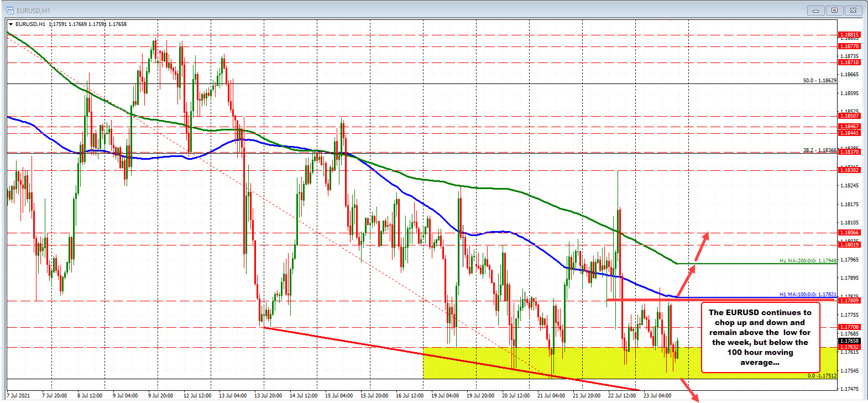Minimize the EURUSD,H1 chart window

tap(815, 10)
